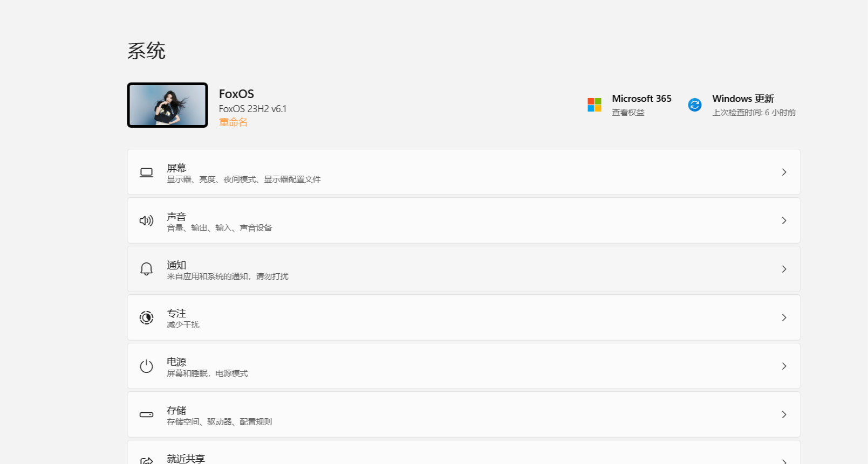Click the desktop wallpaper thumbnail
The image size is (868, 464).
coord(167,105)
